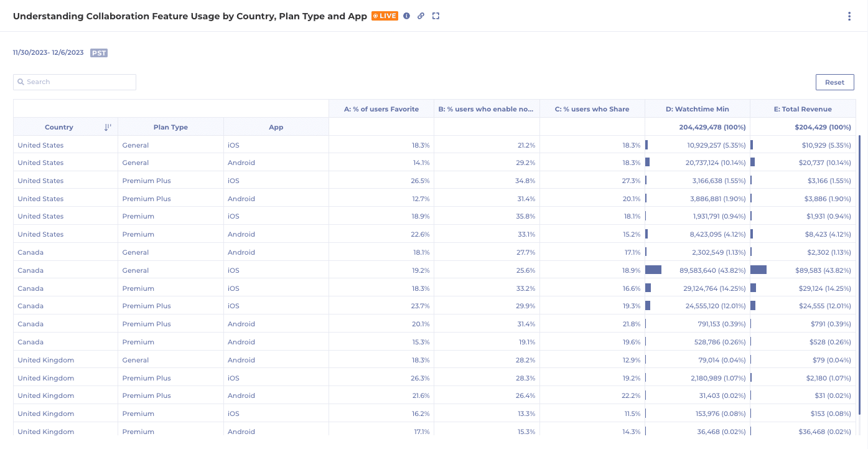Sort by E: Total Revenue header
Viewport: 868px width, 449px height.
[803, 108]
